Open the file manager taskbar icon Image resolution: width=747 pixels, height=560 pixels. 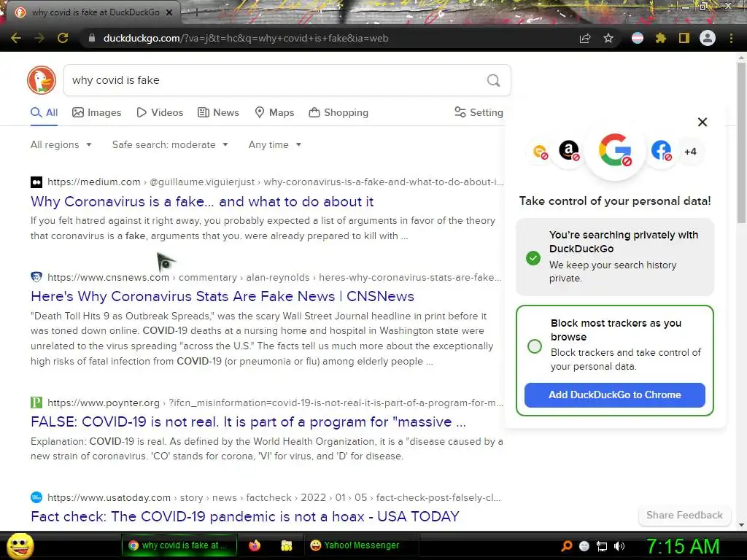point(286,545)
